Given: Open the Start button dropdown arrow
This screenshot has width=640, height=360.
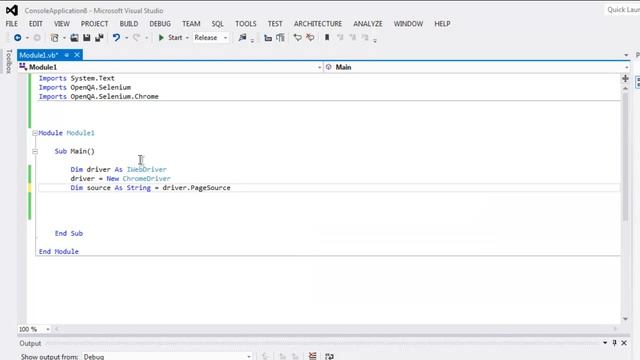Looking at the screenshot, I should 187,38.
